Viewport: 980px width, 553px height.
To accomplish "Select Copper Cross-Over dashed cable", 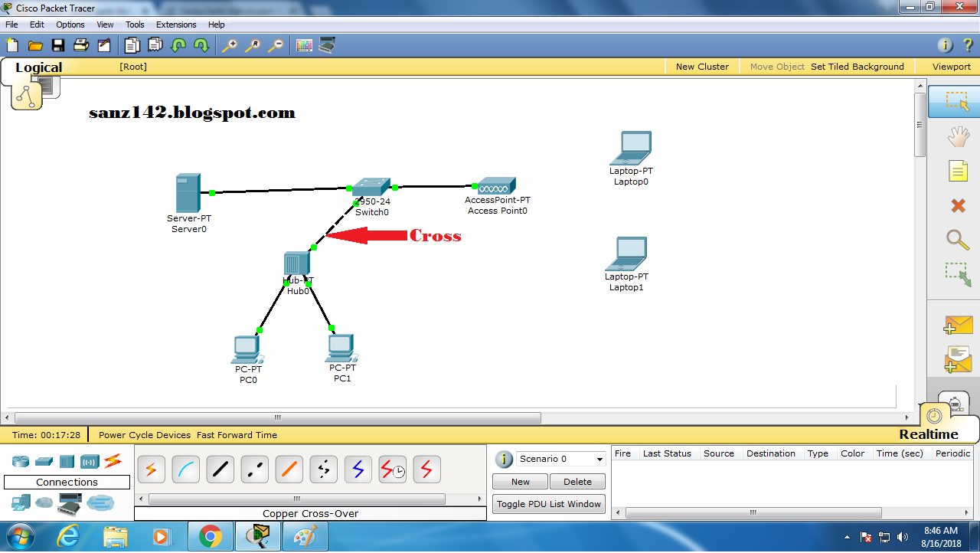I will [254, 469].
